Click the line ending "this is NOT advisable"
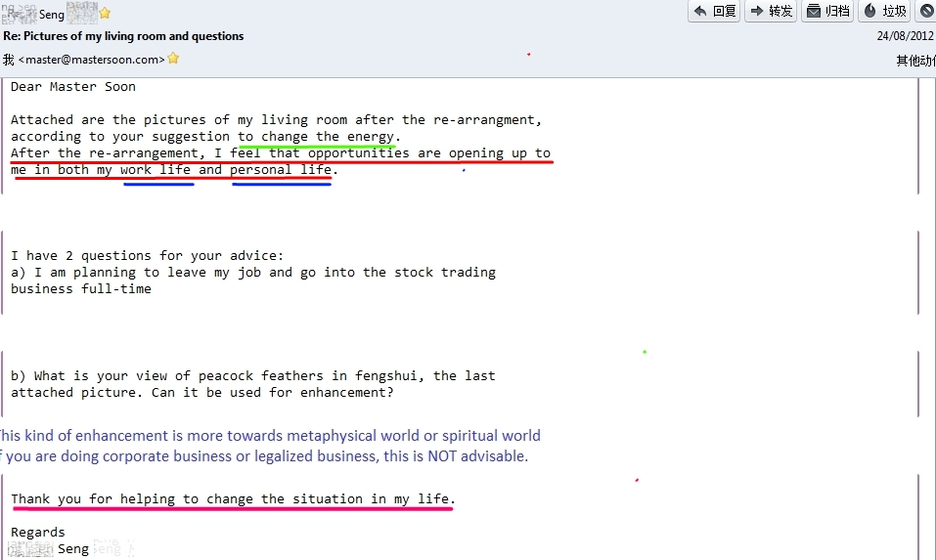 click(x=264, y=456)
